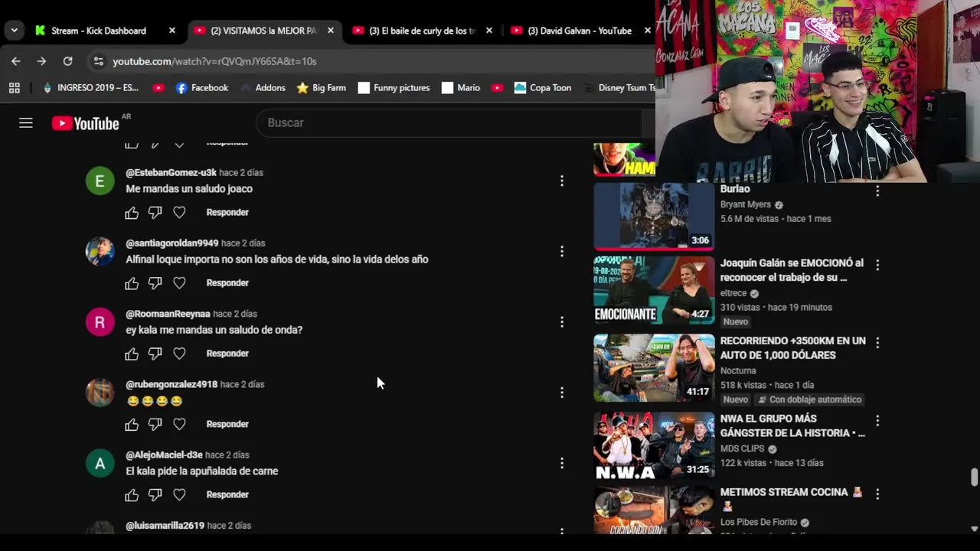Open Bryant Myers channel link
Image resolution: width=980 pixels, height=551 pixels.
[745, 205]
